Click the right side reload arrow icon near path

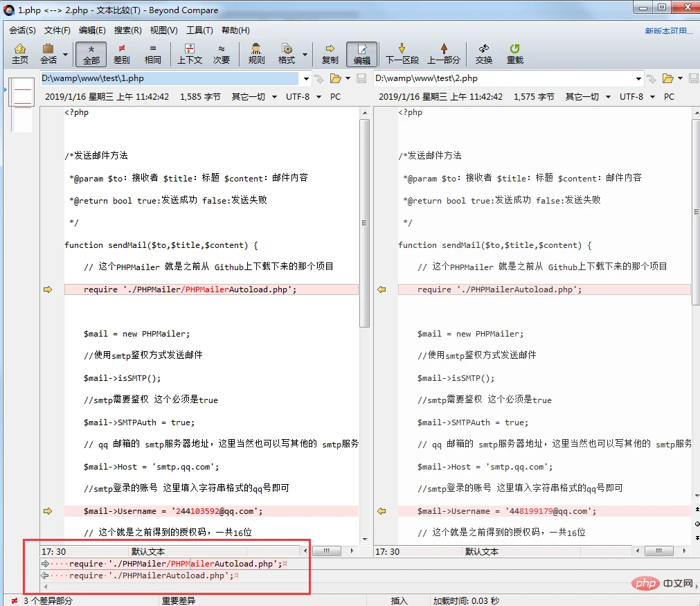[x=652, y=79]
